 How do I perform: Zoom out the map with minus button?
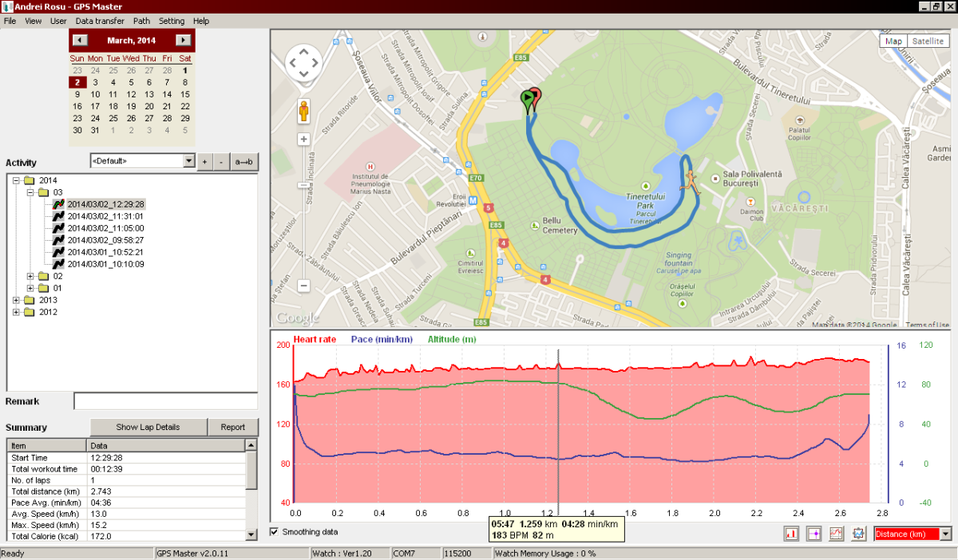coord(303,285)
